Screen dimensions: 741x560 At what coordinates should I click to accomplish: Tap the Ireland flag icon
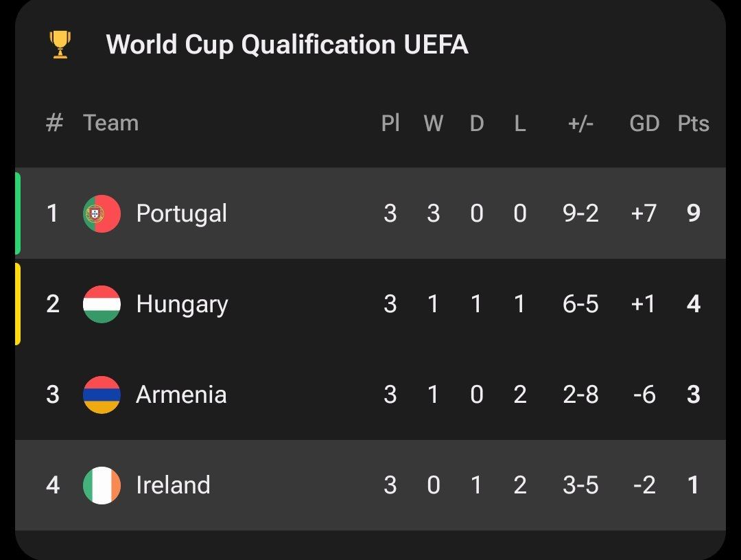(102, 485)
